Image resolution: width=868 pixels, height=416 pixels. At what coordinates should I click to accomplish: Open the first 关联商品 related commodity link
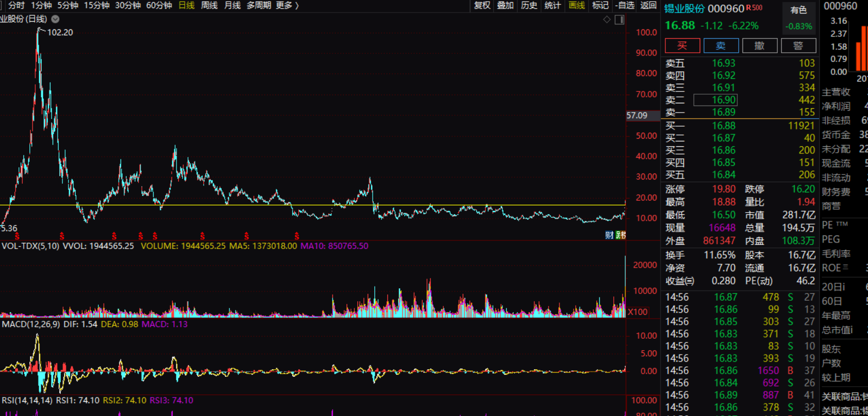[845, 396]
